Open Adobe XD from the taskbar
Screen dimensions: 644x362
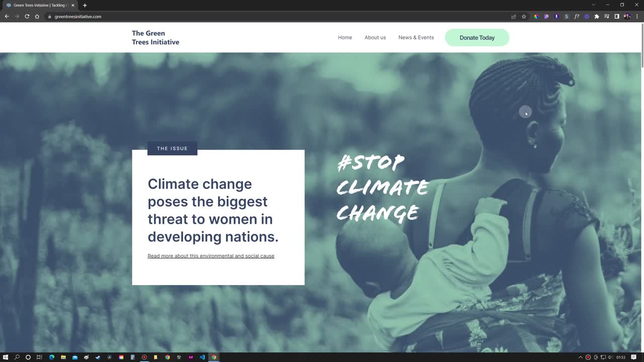coord(191,357)
